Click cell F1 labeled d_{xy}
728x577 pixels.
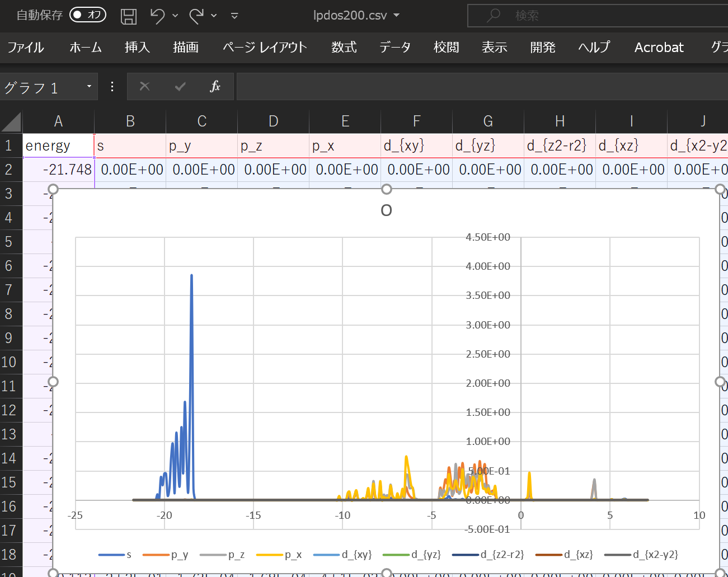417,146
